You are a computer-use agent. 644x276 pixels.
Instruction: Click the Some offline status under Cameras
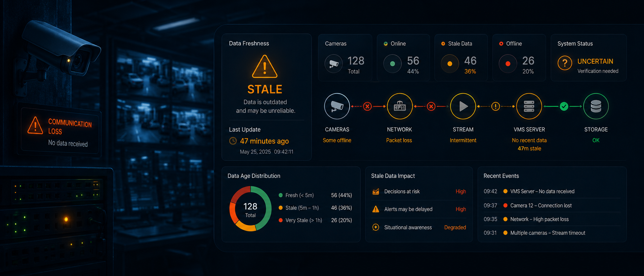pos(337,141)
